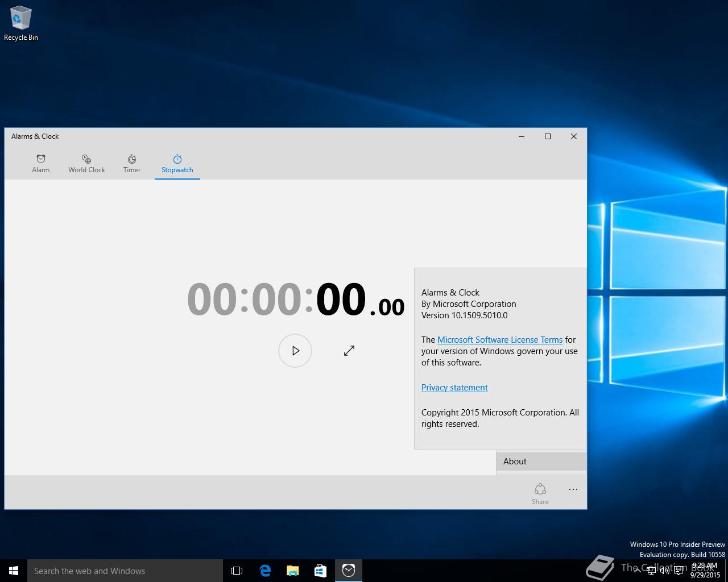728x582 pixels.
Task: Open Task View from taskbar
Action: point(237,571)
